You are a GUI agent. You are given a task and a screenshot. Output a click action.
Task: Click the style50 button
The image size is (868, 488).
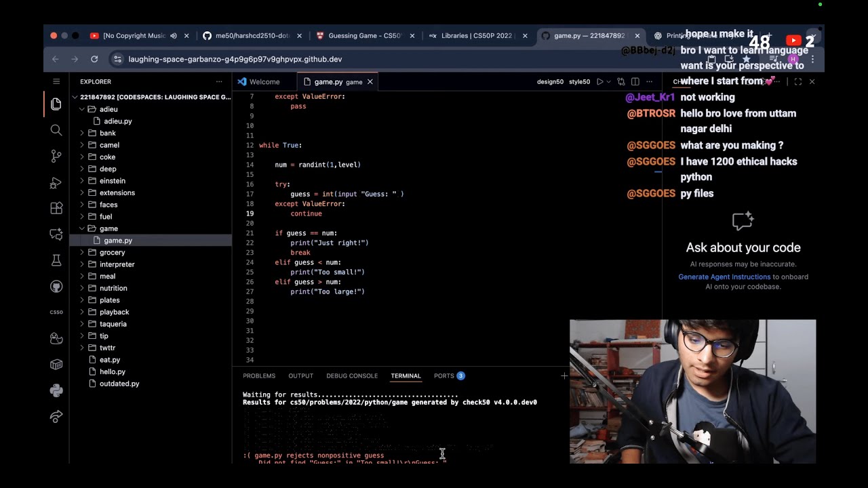(579, 82)
